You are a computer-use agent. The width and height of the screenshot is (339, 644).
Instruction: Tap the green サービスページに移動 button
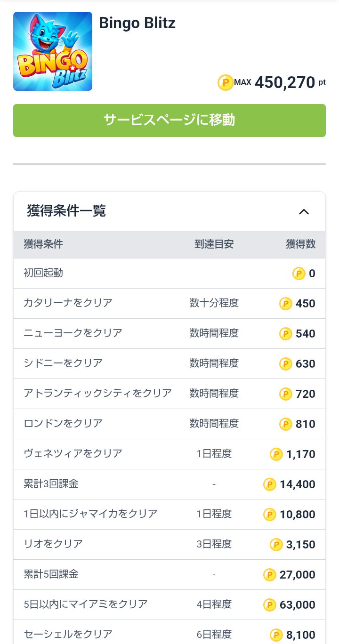pyautogui.click(x=169, y=121)
